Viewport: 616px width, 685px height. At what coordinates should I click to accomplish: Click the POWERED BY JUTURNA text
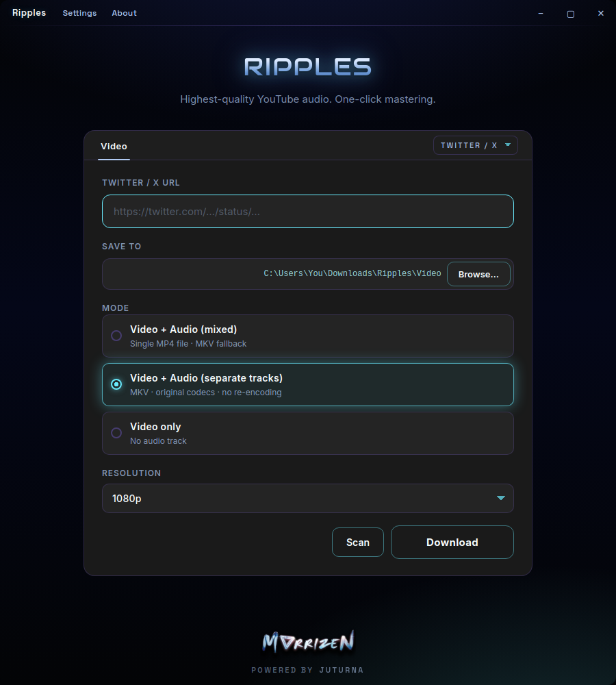(x=307, y=670)
